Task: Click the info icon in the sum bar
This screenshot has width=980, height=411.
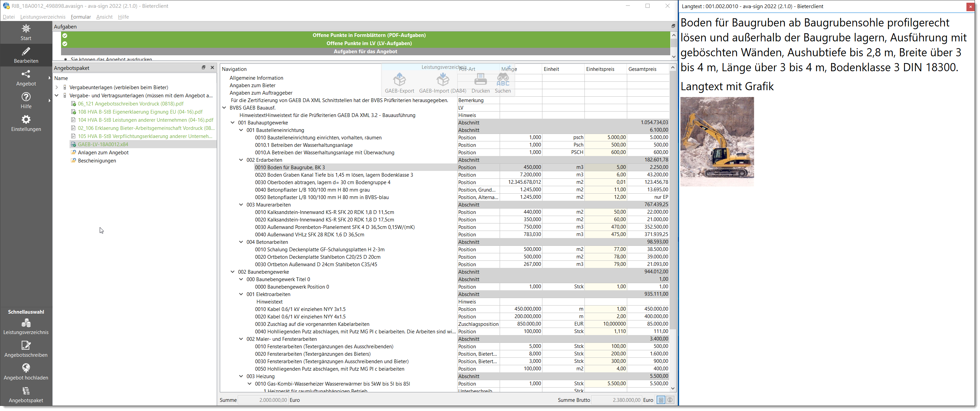Action: 670,400
